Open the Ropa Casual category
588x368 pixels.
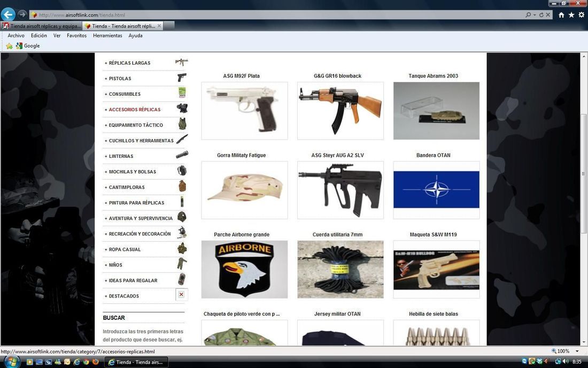pyautogui.click(x=125, y=249)
